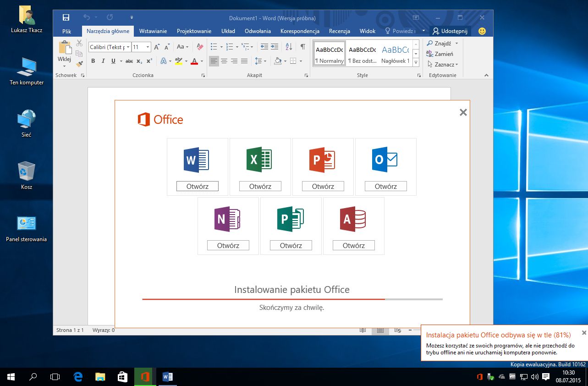Toggle show paragraph marks (pilcrow)
588x386 pixels.
pyautogui.click(x=302, y=47)
